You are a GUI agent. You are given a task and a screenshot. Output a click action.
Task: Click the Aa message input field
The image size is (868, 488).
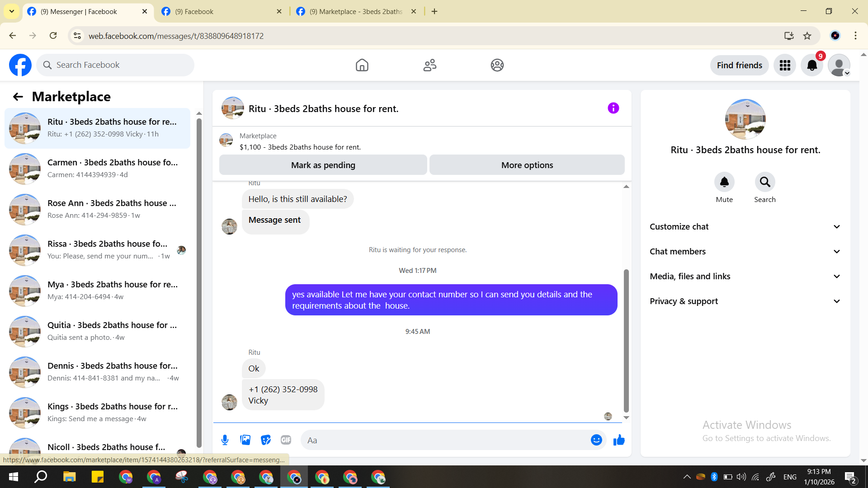[x=445, y=440]
